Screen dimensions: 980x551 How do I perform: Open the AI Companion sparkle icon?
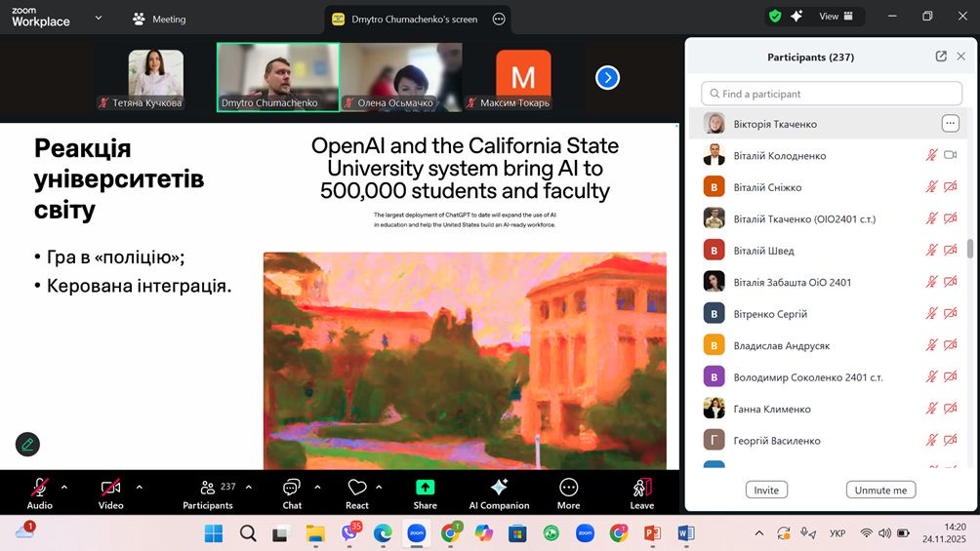coord(499,488)
